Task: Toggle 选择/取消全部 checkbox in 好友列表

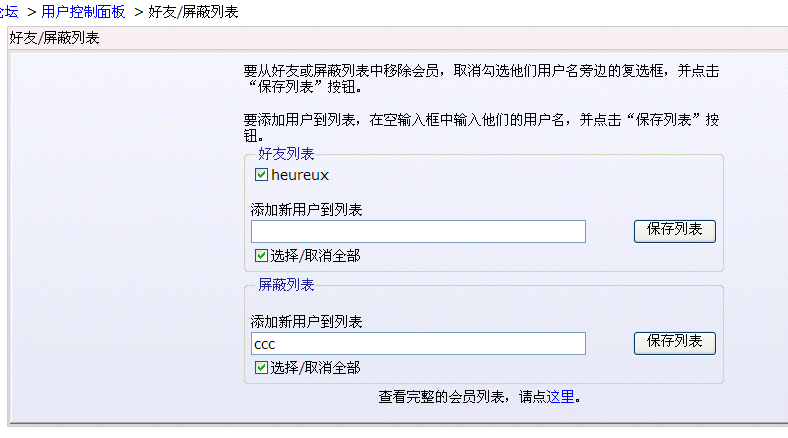Action: pos(262,256)
